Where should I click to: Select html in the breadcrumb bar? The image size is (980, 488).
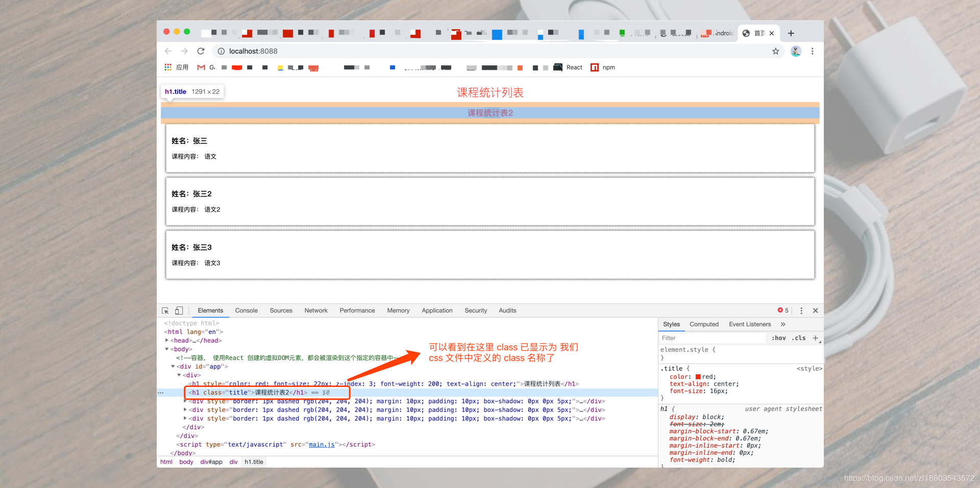click(x=166, y=462)
